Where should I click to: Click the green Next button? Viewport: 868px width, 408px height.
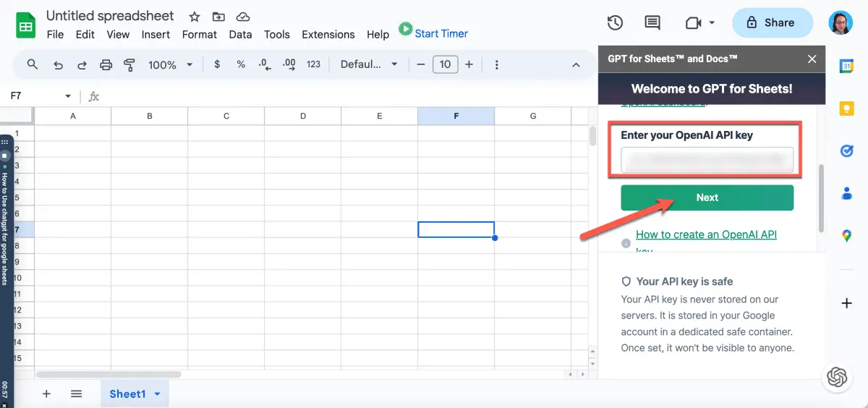(707, 197)
